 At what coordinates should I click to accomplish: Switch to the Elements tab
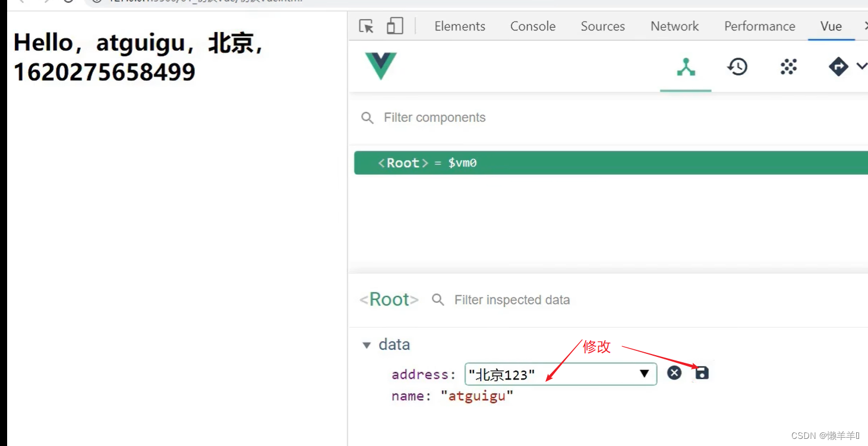pyautogui.click(x=460, y=26)
